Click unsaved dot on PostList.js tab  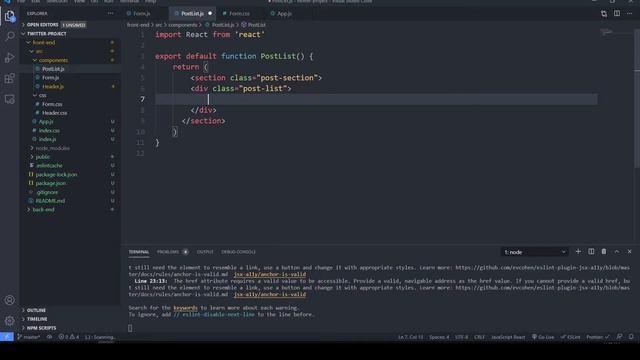[210, 13]
